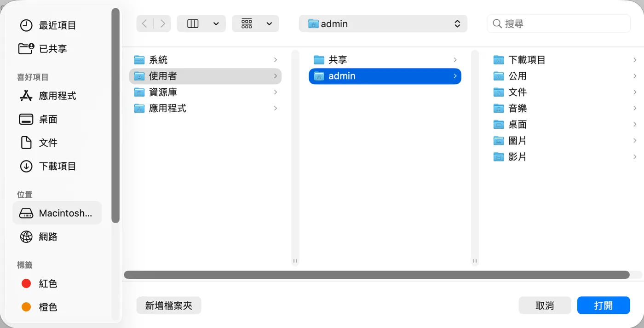The width and height of the screenshot is (644, 328).
Task: Select orange tag (橙色) swatch
Action: [26, 307]
